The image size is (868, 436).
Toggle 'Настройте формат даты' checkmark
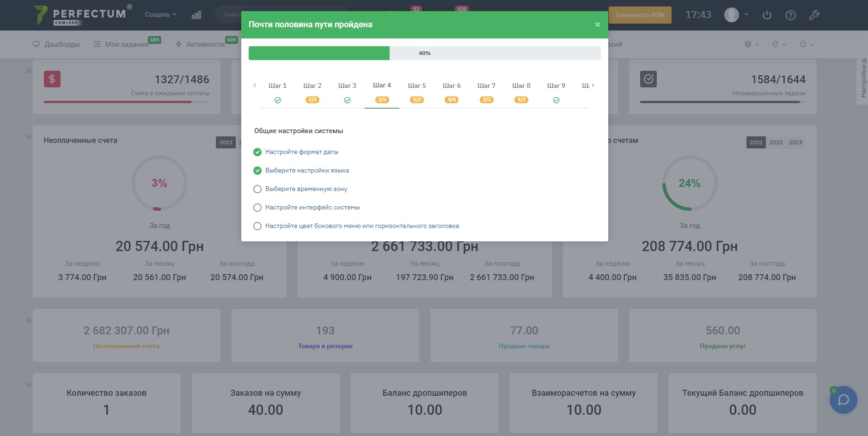pyautogui.click(x=257, y=152)
